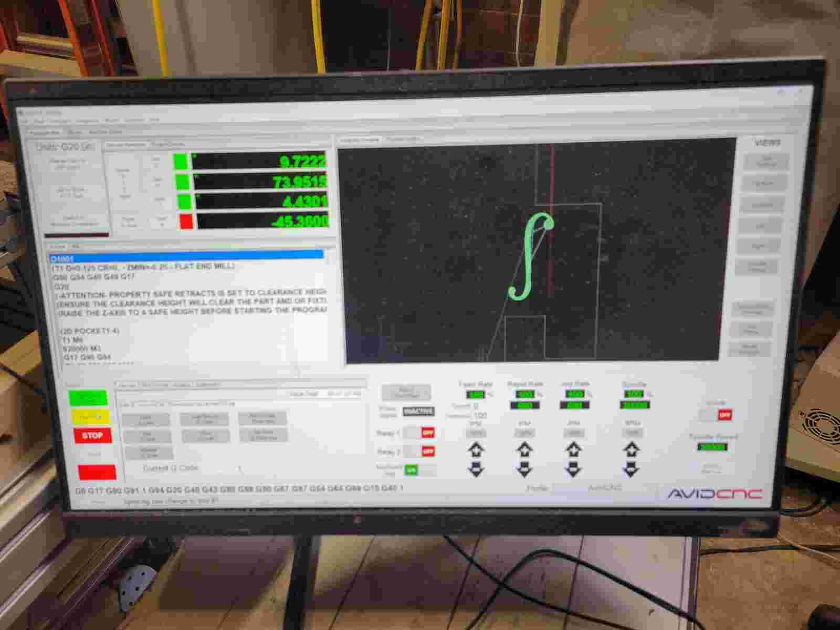The height and width of the screenshot is (630, 840).
Task: Click the Feed Rate percentage field
Action: coord(476,394)
